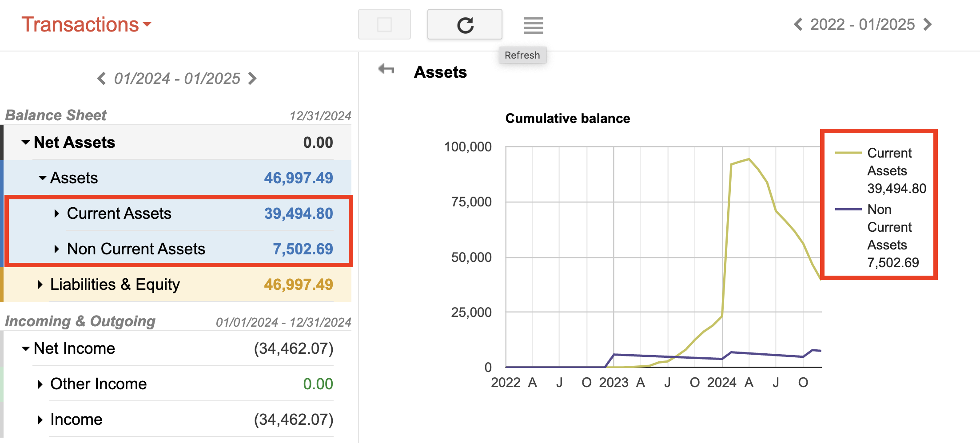Go to previous period using left chevron near 2022
Viewport: 980px width, 443px height.
(798, 24)
